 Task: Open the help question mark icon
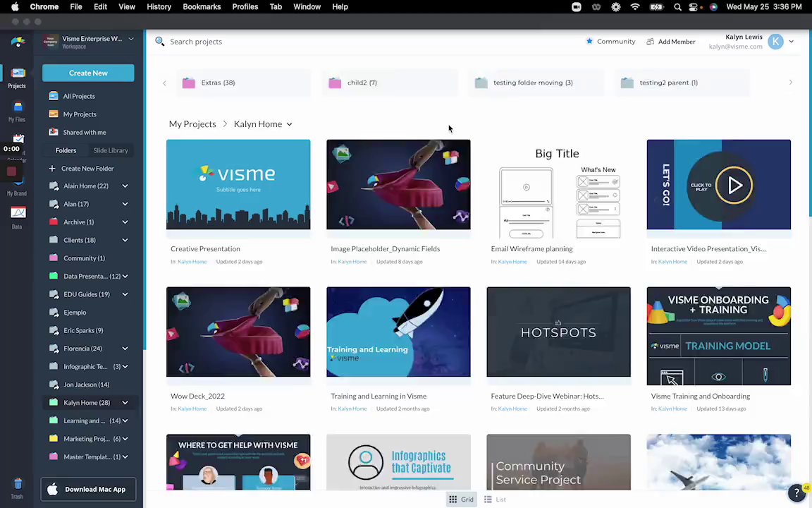point(796,492)
